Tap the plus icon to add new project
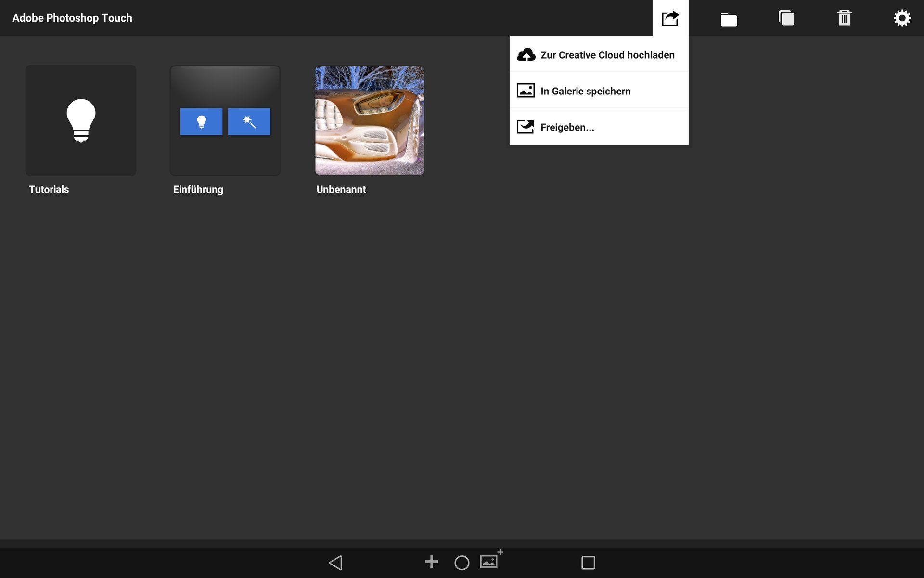924x578 pixels. (x=432, y=561)
